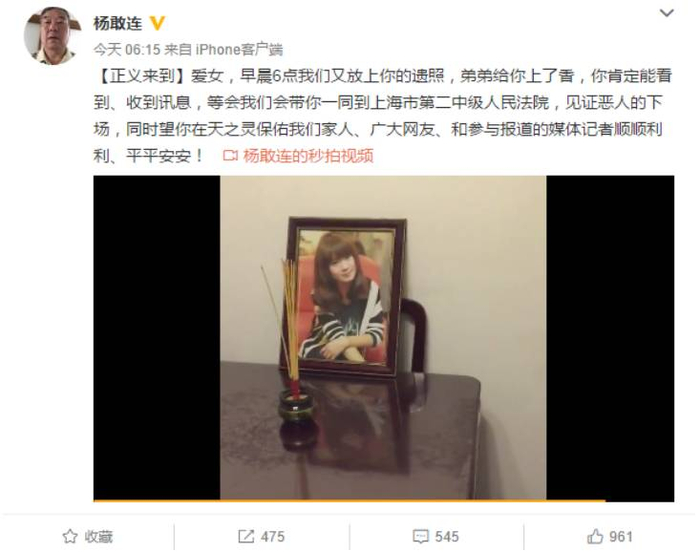Click the star favorite icon
This screenshot has width=700, height=552.
[70, 536]
